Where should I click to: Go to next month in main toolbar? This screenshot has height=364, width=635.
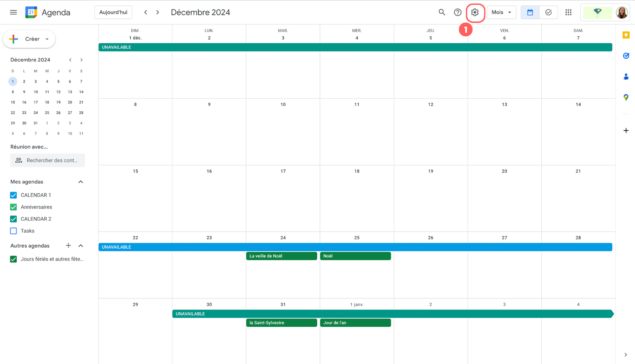[x=158, y=12]
